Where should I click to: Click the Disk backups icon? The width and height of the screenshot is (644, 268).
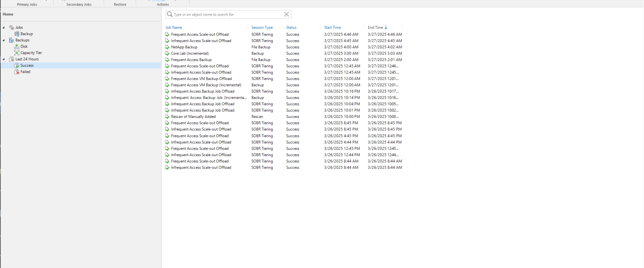[x=17, y=47]
